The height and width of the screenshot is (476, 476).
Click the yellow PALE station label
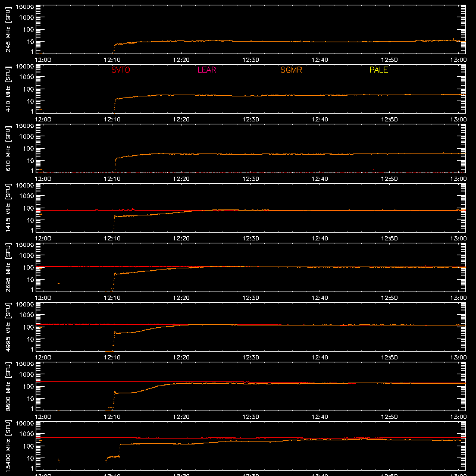(x=378, y=70)
